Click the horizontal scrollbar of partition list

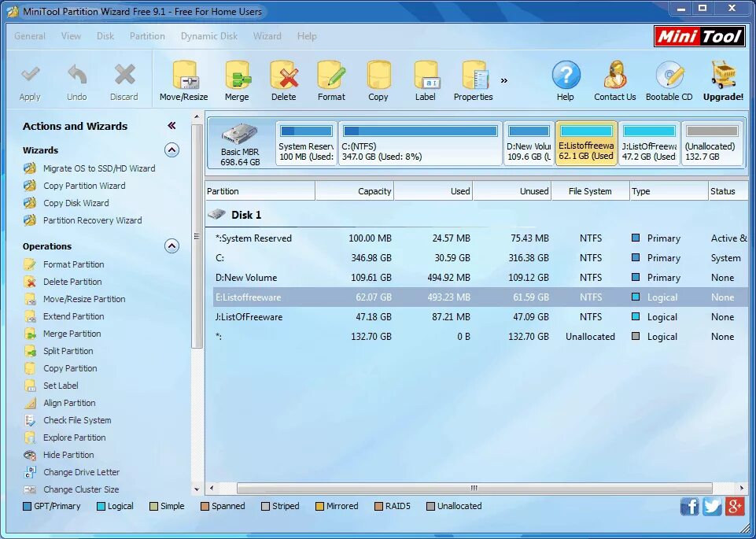(x=474, y=489)
